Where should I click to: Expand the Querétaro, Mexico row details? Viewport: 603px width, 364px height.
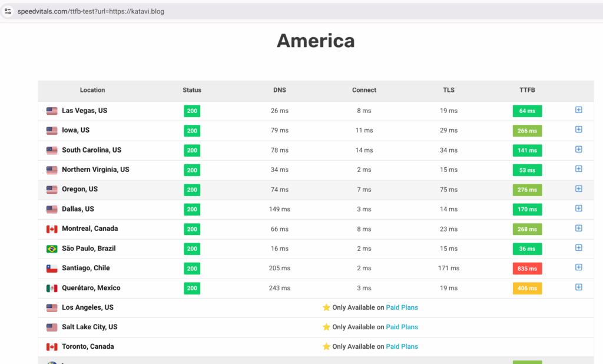(x=578, y=287)
